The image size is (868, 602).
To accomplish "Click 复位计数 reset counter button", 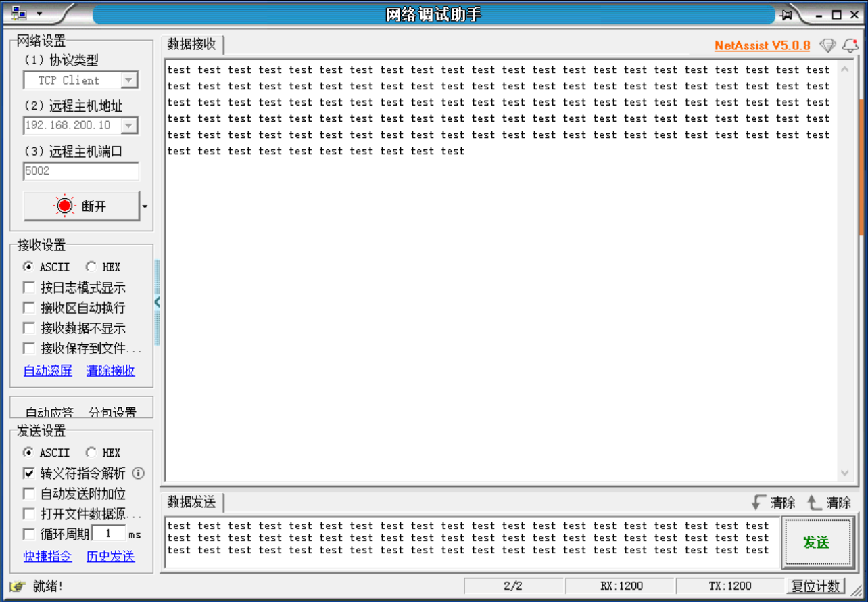I will 816,586.
